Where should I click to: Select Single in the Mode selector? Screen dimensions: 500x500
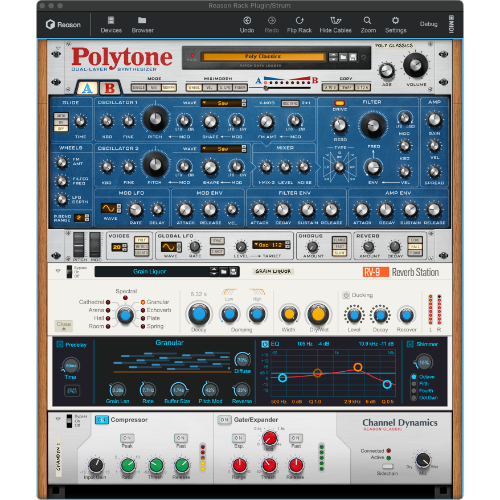pos(139,88)
